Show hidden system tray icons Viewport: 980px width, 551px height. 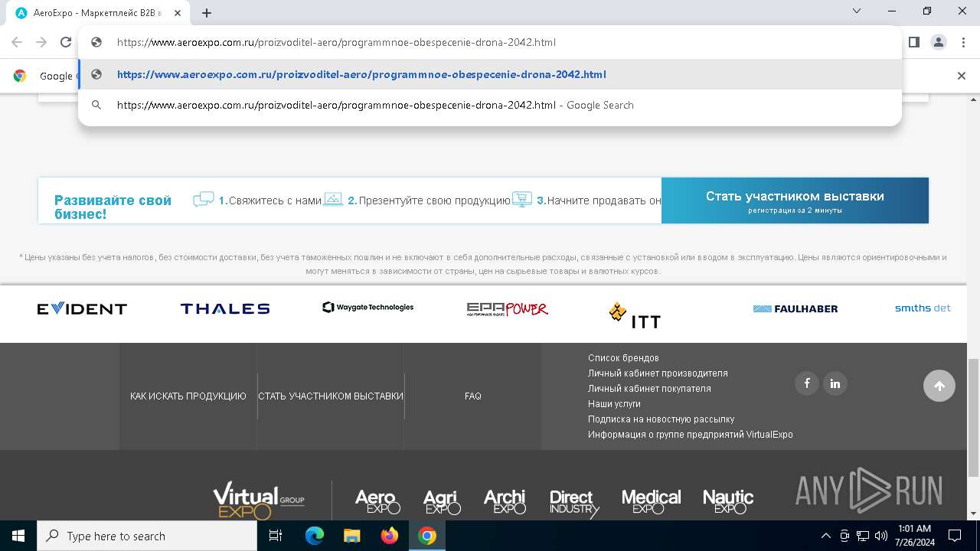coord(825,536)
